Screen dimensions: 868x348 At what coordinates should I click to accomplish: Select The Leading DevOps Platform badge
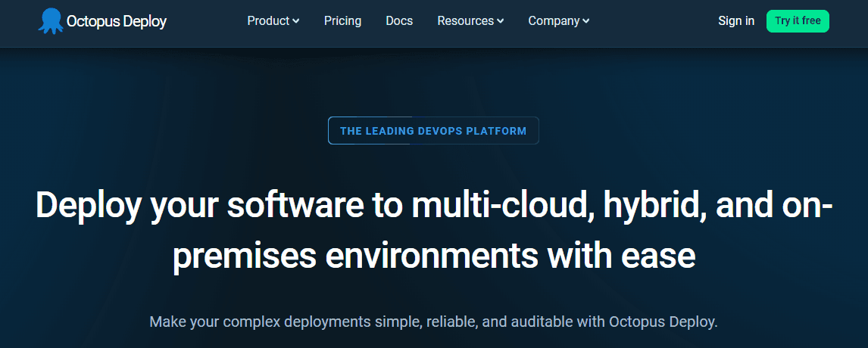point(433,131)
